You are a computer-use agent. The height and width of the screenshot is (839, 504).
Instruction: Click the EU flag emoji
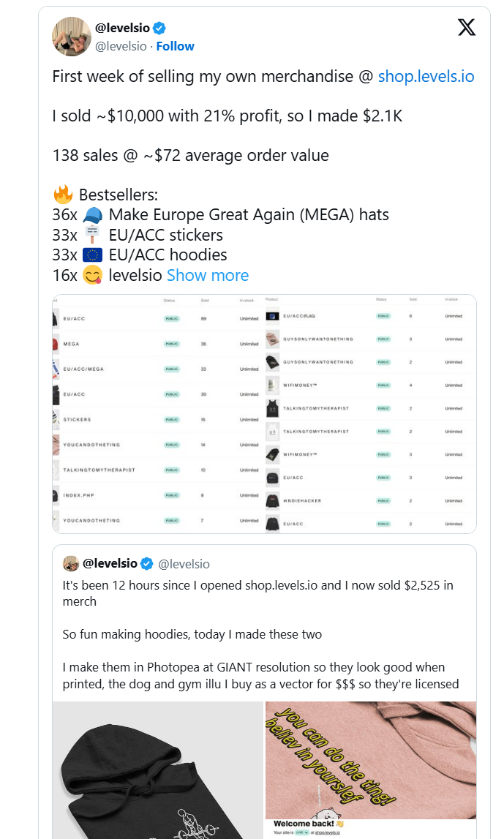click(x=92, y=255)
